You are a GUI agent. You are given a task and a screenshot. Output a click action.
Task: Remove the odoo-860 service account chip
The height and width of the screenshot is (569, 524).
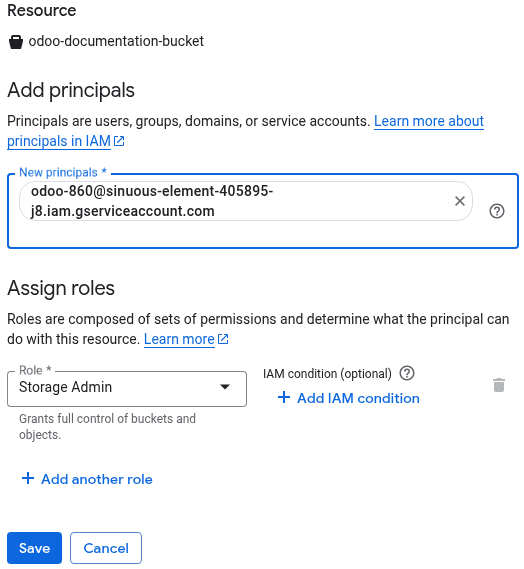[x=459, y=201]
